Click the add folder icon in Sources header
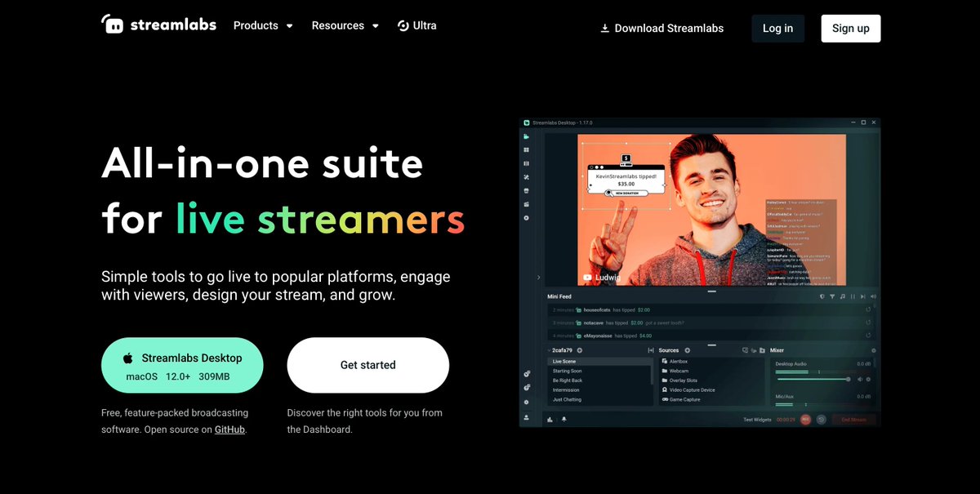The image size is (980, 494). [762, 350]
